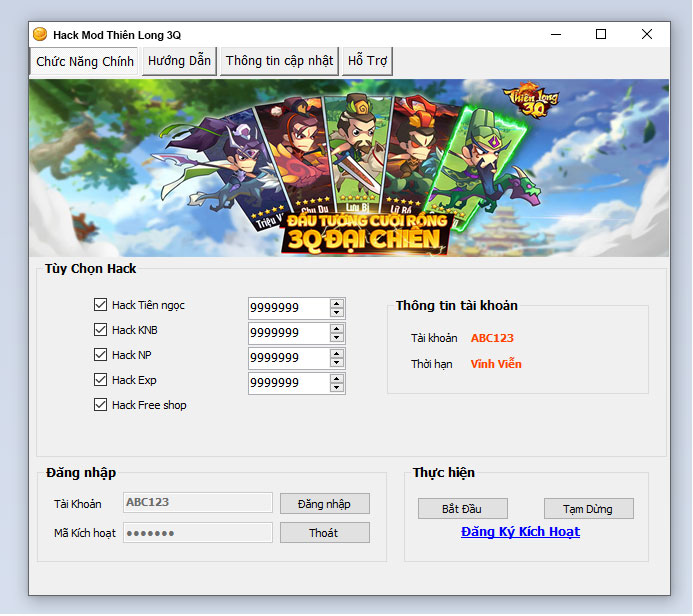Switch to the Chức Năng Chính tab
Image resolution: width=693 pixels, height=616 pixels.
(x=84, y=61)
